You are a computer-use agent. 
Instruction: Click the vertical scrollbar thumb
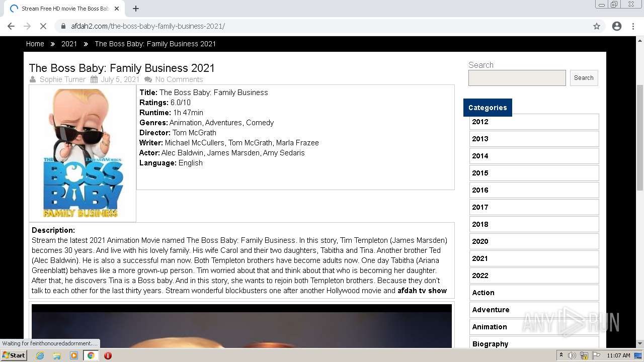pos(640,137)
